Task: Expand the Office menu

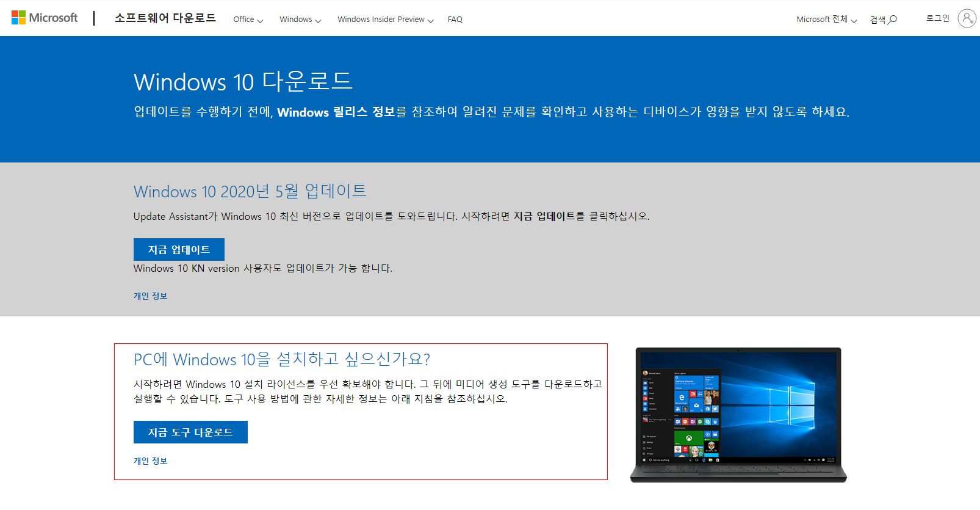Action: [x=248, y=20]
